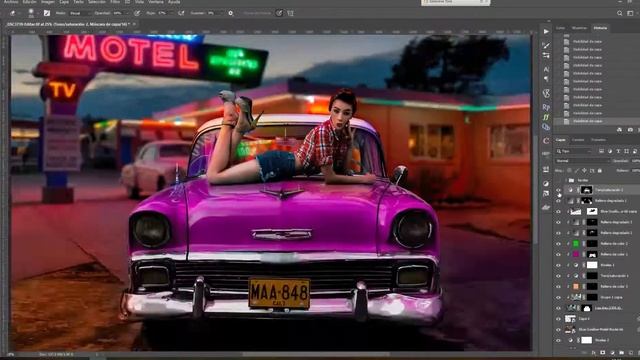Create new document from current history state

(x=620, y=130)
